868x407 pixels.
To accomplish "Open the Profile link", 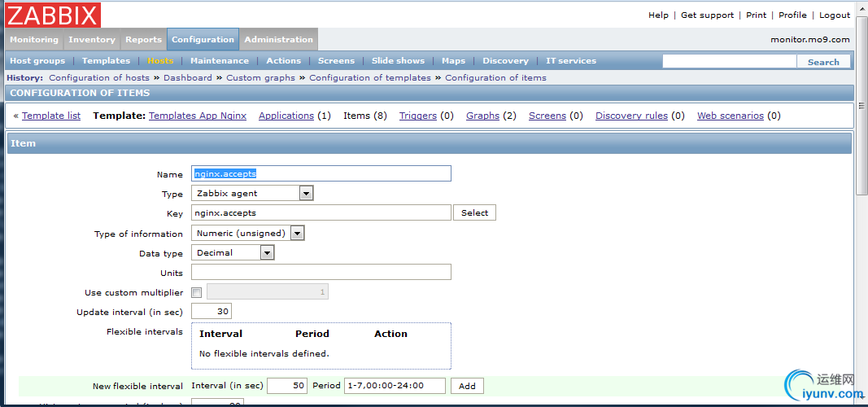I will click(x=792, y=15).
